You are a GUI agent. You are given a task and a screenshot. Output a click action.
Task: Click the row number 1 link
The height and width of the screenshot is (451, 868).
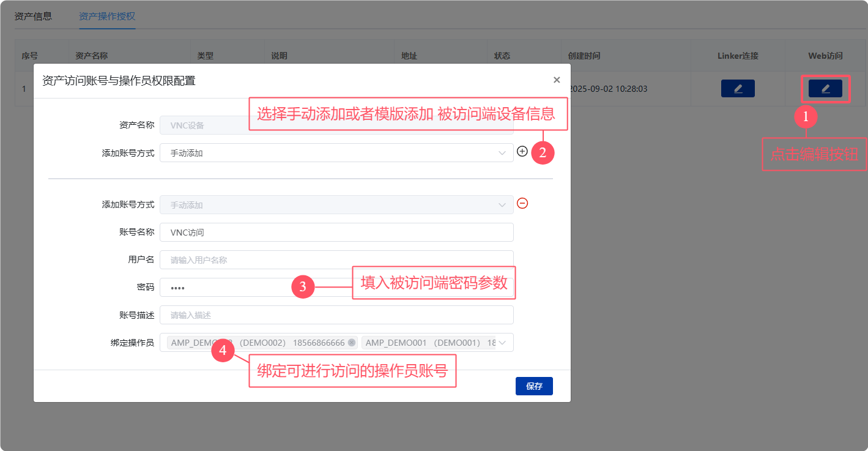24,89
